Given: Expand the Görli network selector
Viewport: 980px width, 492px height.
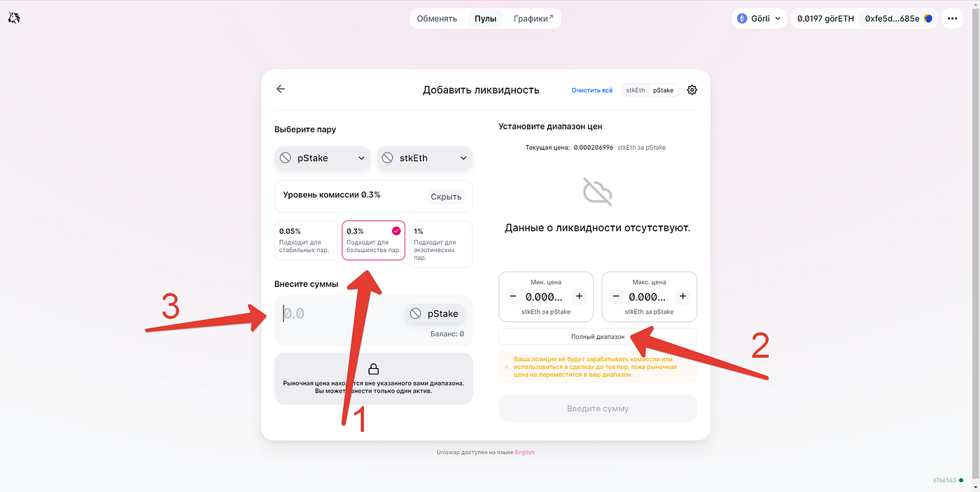Looking at the screenshot, I should coord(759,19).
